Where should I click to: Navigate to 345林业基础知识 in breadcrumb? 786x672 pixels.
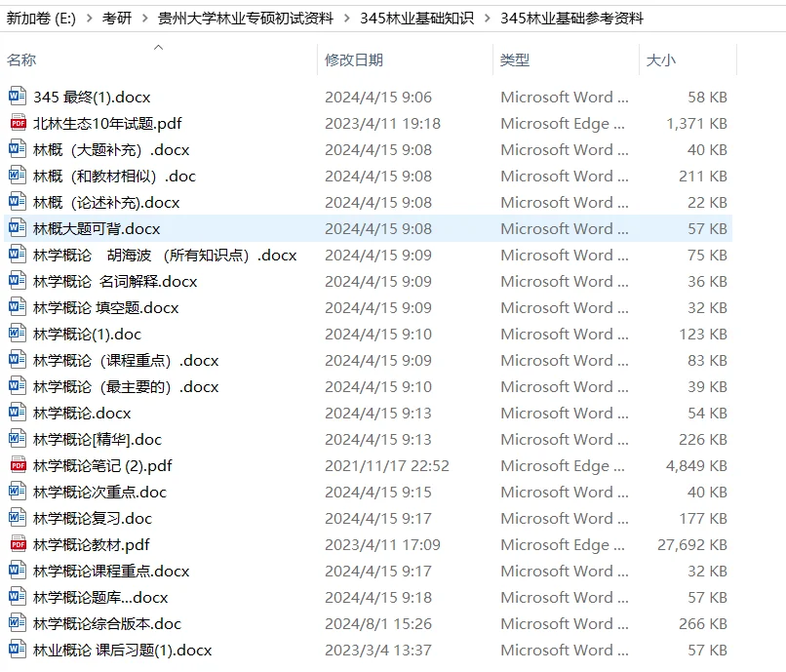[x=416, y=19]
